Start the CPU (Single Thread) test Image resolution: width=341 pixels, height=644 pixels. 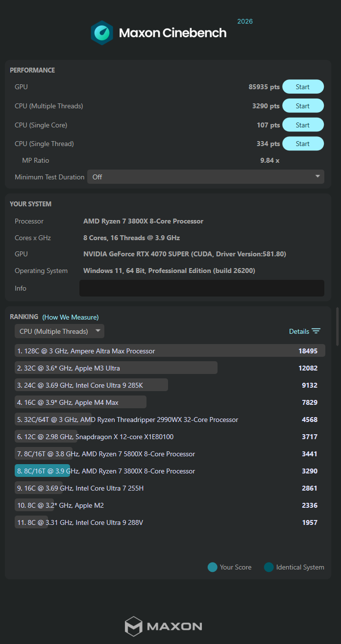coord(303,144)
